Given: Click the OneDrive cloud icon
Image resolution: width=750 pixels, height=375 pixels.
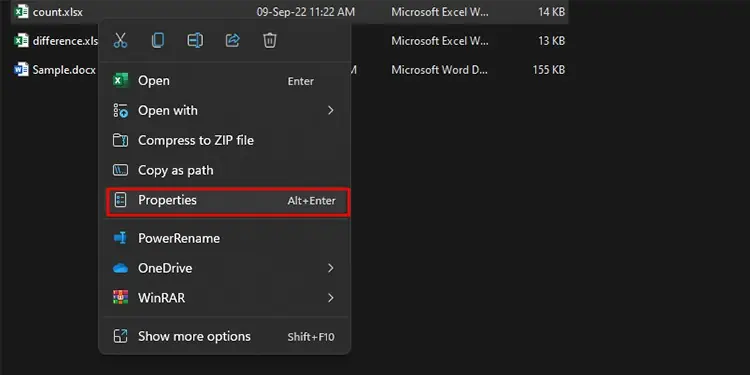Looking at the screenshot, I should [x=121, y=268].
